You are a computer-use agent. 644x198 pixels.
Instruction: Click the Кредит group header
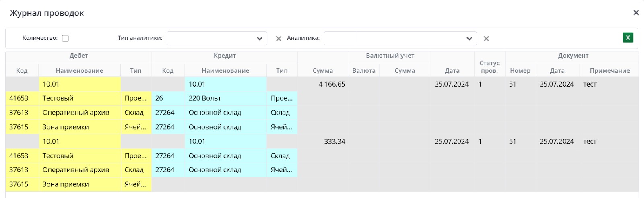point(225,56)
